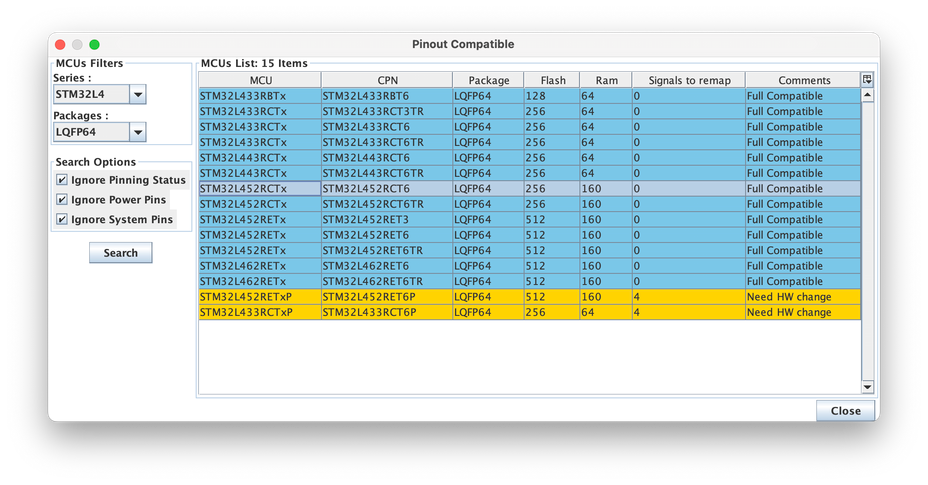
Task: Open the table column settings icon
Action: click(867, 80)
